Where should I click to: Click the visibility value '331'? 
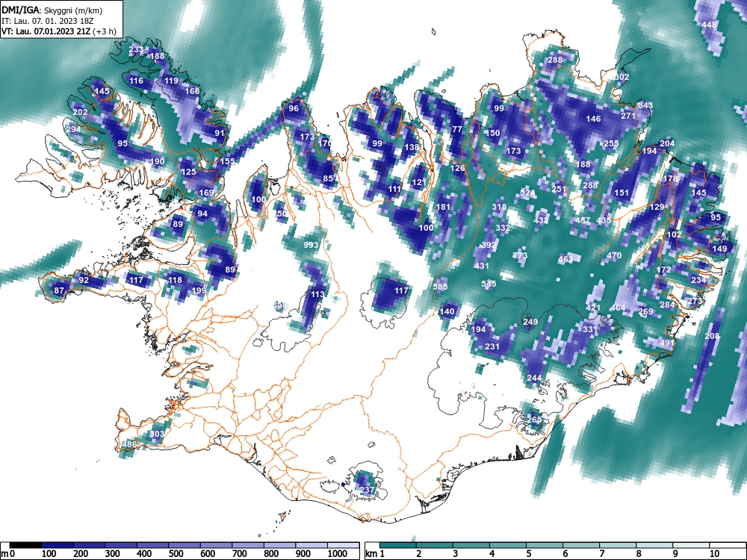point(590,329)
